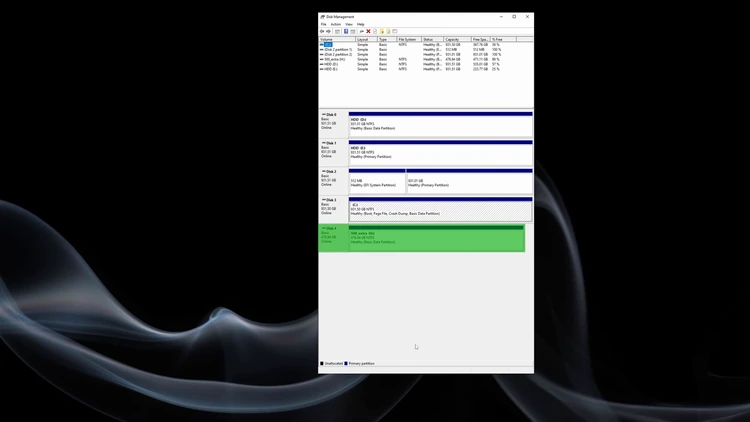Open the View menu
This screenshot has width=750, height=422.
click(x=349, y=24)
